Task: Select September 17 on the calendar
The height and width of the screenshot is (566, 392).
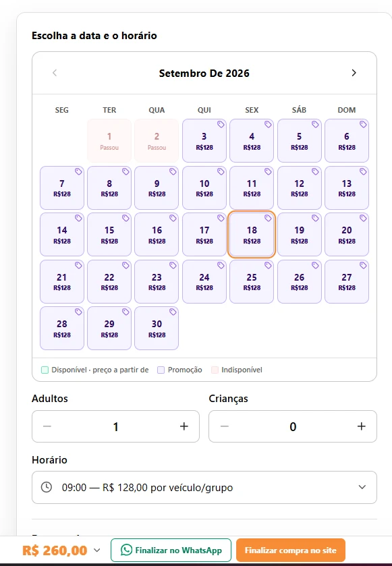Action: click(x=204, y=234)
